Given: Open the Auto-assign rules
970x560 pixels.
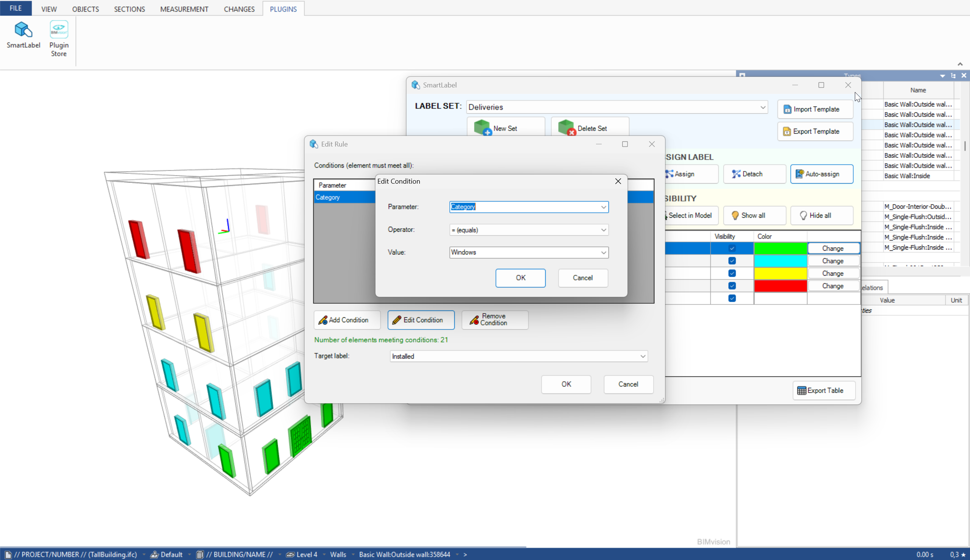Looking at the screenshot, I should (821, 174).
